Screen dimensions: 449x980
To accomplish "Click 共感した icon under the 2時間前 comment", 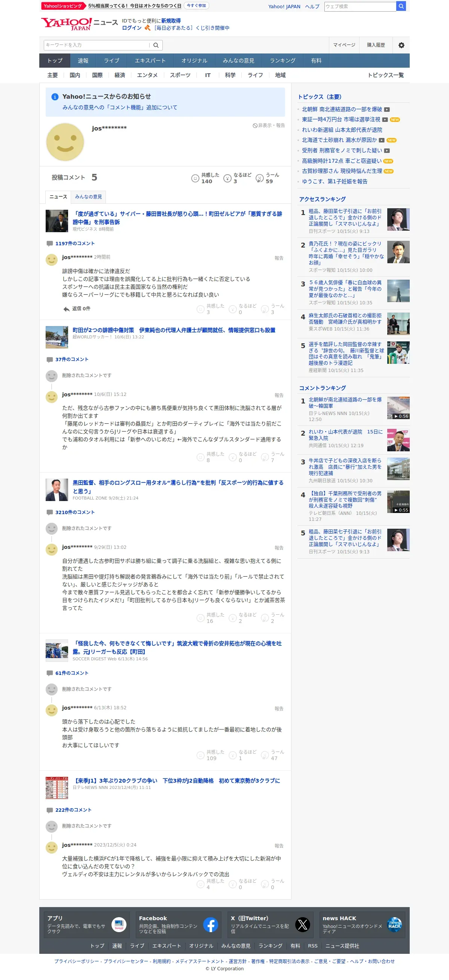I will [x=200, y=309].
